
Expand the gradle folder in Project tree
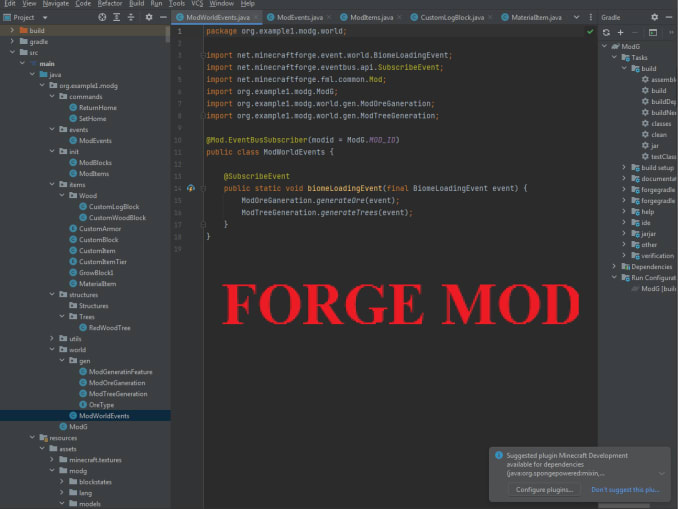12,42
